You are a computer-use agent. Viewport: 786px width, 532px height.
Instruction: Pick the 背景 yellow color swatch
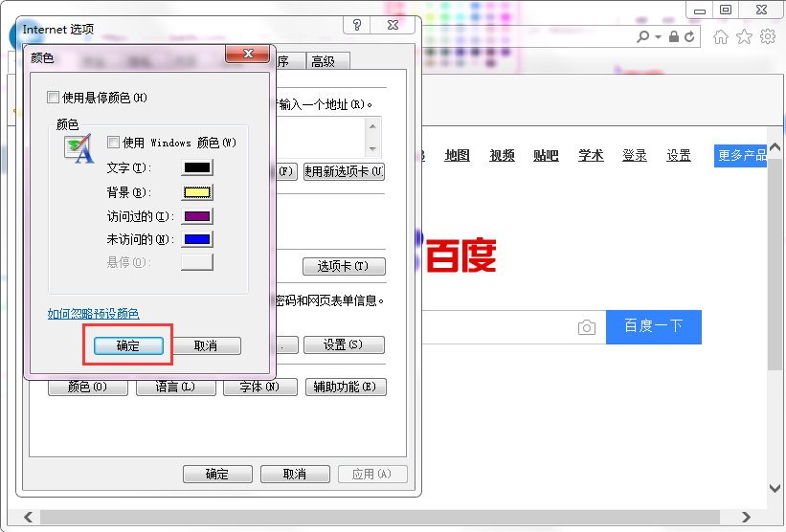(x=197, y=192)
